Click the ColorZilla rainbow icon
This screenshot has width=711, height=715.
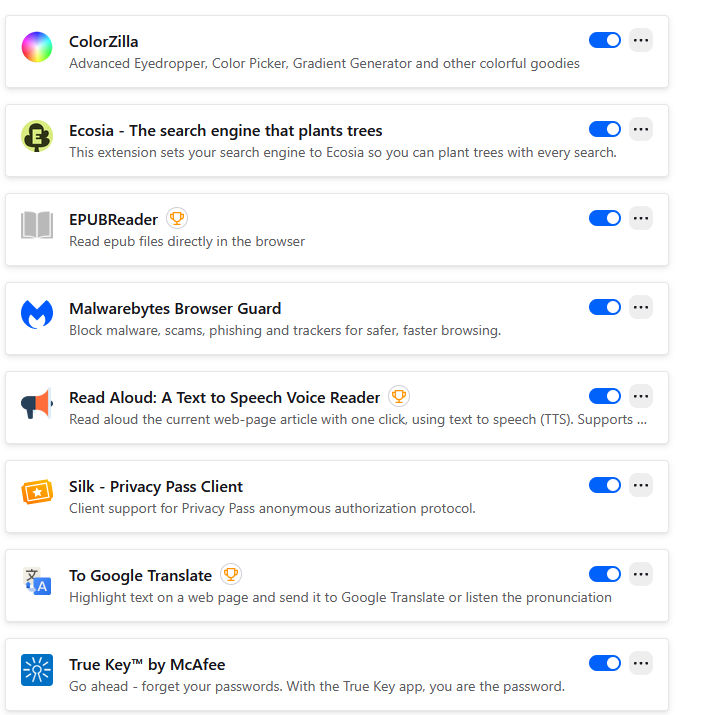coord(37,47)
